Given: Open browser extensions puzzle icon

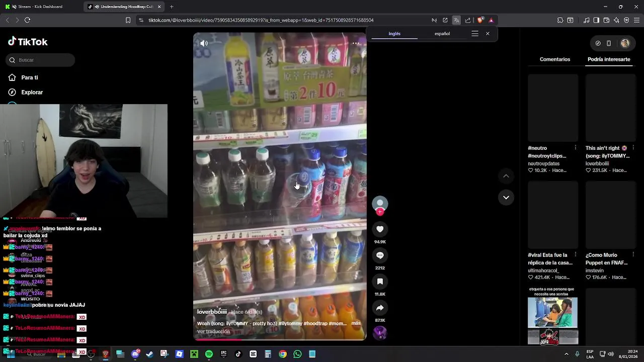Looking at the screenshot, I should (x=560, y=20).
